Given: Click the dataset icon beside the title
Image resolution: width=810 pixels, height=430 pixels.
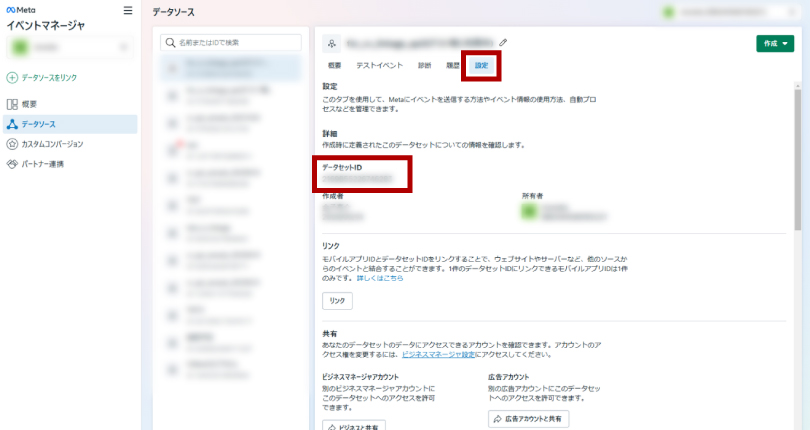Looking at the screenshot, I should 332,43.
